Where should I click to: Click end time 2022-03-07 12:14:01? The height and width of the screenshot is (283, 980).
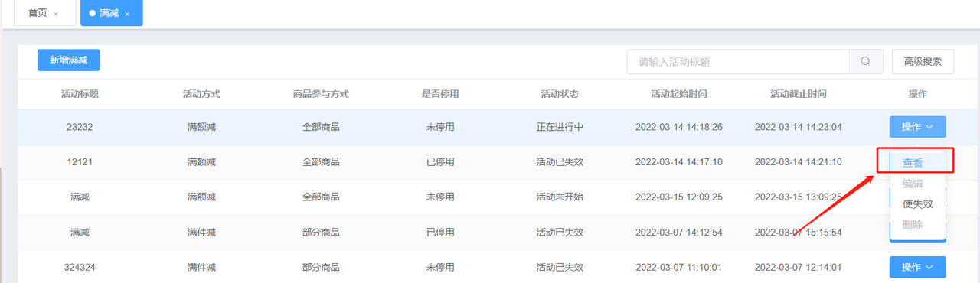(799, 267)
